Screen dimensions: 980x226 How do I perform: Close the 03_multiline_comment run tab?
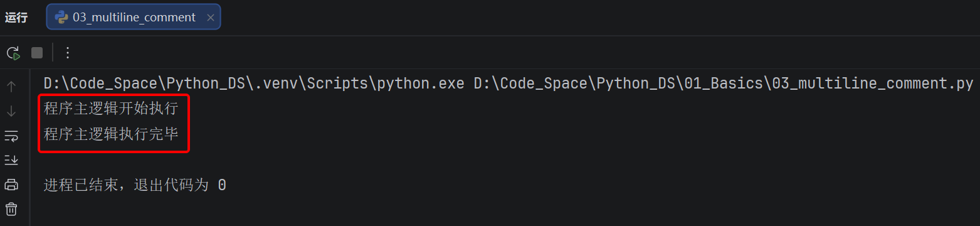(211, 18)
